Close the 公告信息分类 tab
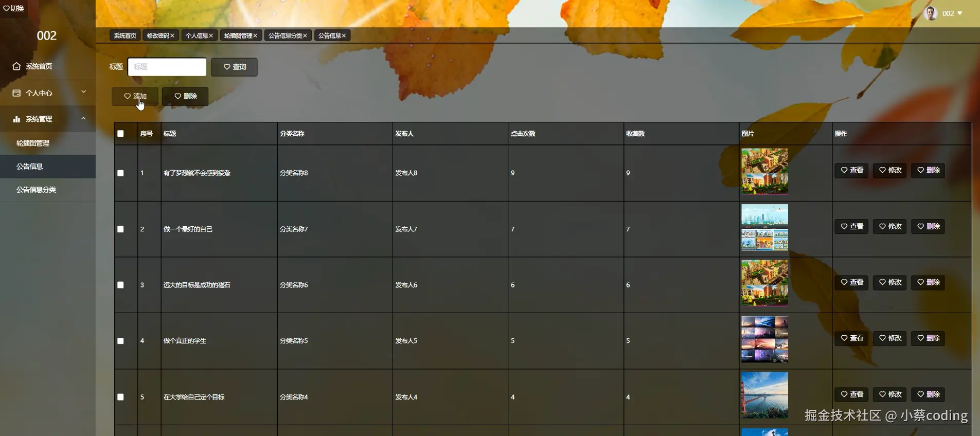Image resolution: width=980 pixels, height=436 pixels. coord(305,35)
